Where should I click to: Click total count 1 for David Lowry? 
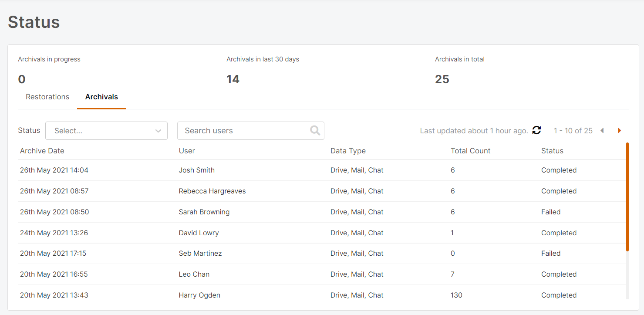[x=452, y=233]
